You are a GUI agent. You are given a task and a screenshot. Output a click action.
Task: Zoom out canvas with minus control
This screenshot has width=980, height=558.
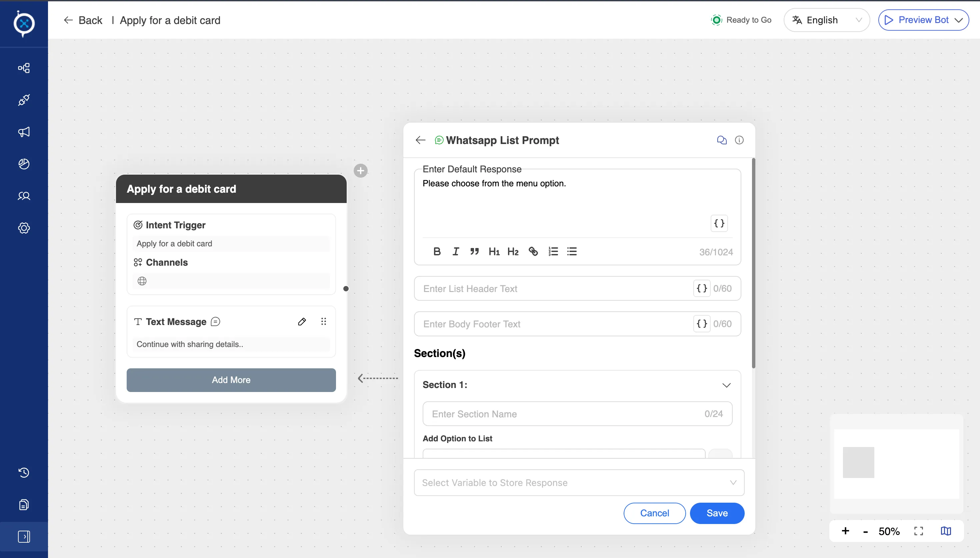coord(865,532)
